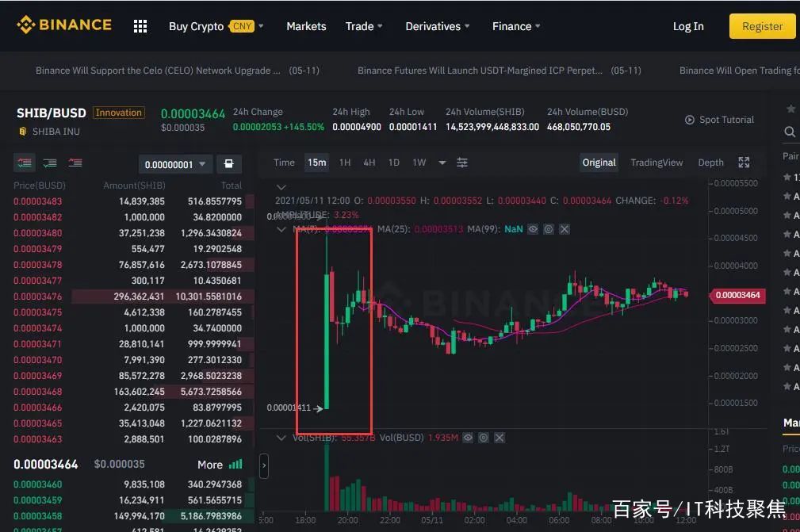Viewport: 800px width, 532px height.
Task: Click Log In
Action: (687, 26)
